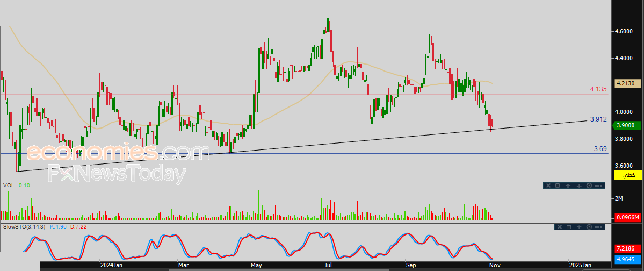
Task: Click the Jul date axis label
Action: [x=328, y=265]
